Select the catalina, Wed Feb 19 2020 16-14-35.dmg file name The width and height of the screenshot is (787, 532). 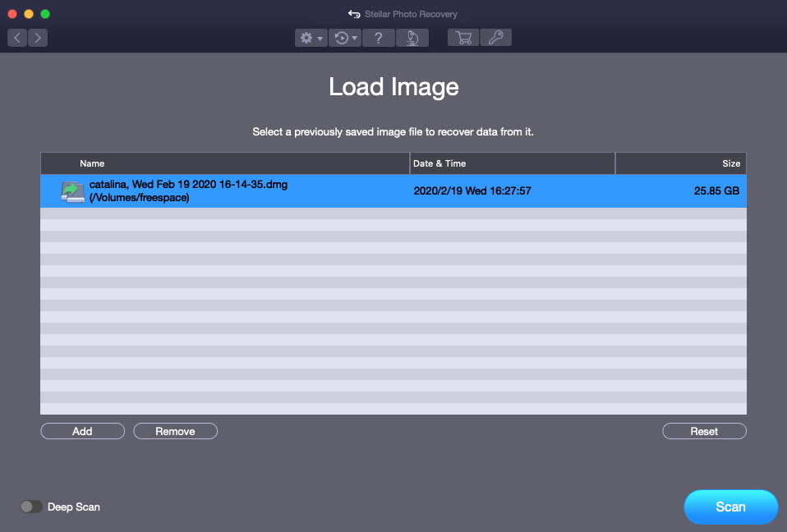coord(188,185)
